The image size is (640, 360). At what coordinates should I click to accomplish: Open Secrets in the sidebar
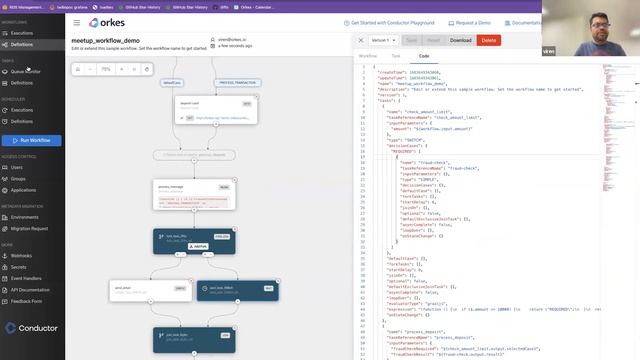point(18,267)
